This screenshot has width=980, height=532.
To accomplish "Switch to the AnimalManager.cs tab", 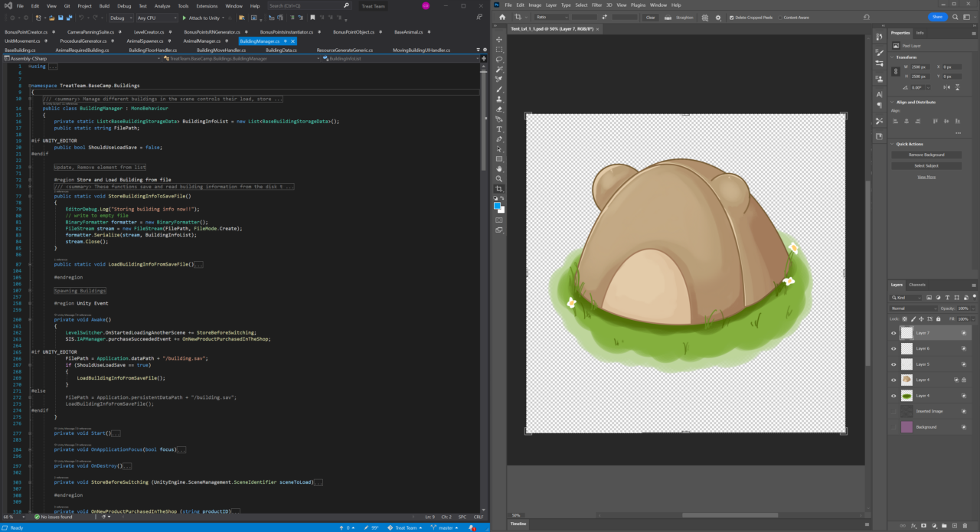I will coord(201,41).
